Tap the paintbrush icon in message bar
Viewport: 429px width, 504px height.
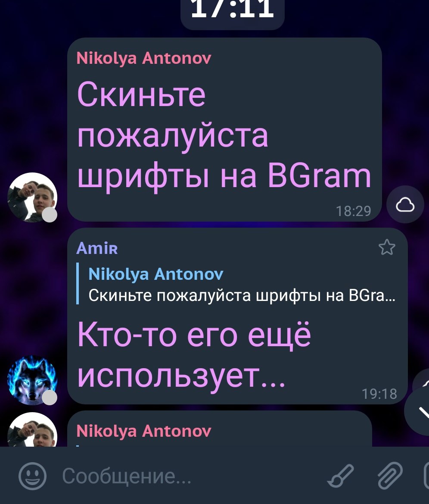click(341, 476)
